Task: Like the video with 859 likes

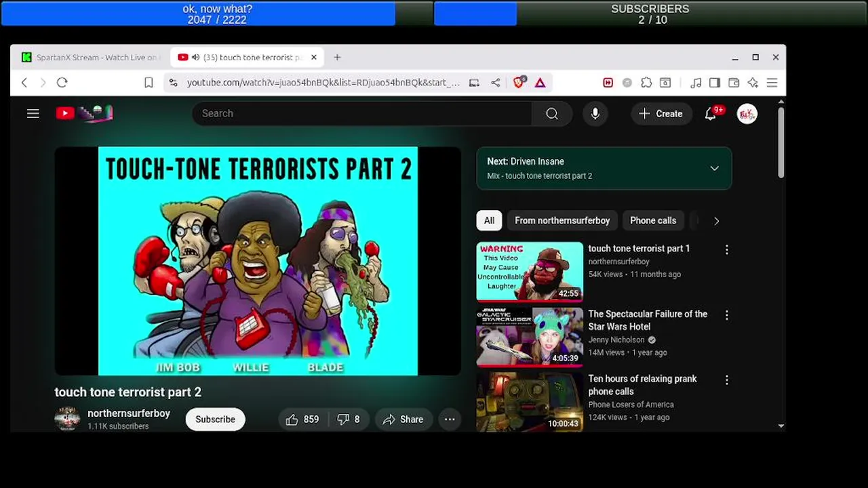Action: click(303, 420)
